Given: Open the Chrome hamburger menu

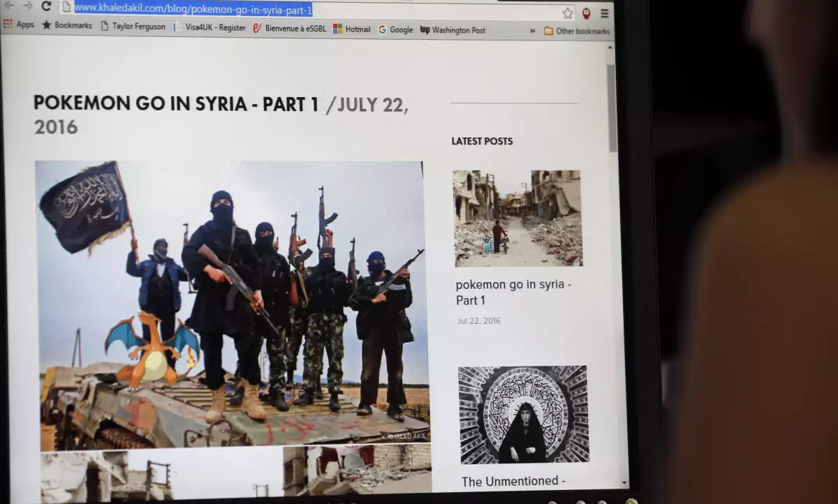Looking at the screenshot, I should click(605, 13).
